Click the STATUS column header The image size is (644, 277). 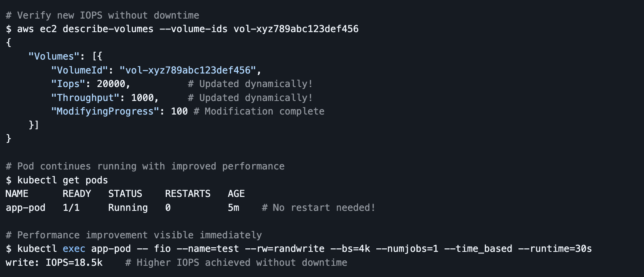[x=125, y=194]
